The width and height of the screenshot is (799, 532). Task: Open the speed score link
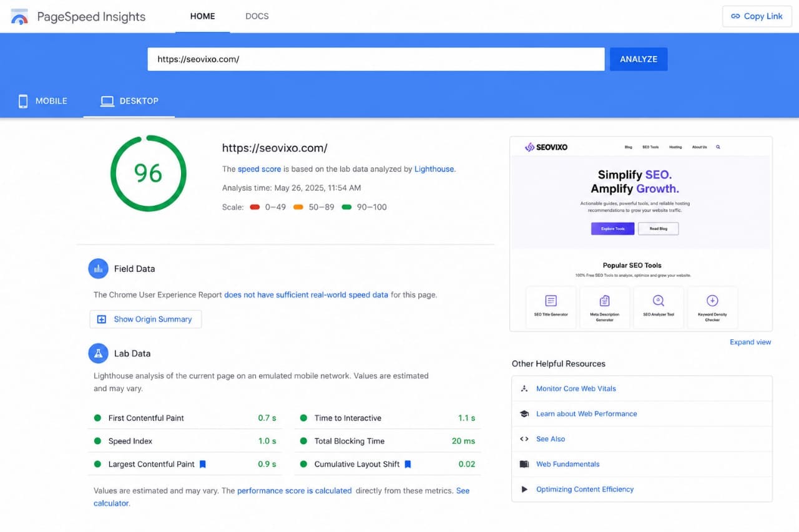(x=259, y=169)
